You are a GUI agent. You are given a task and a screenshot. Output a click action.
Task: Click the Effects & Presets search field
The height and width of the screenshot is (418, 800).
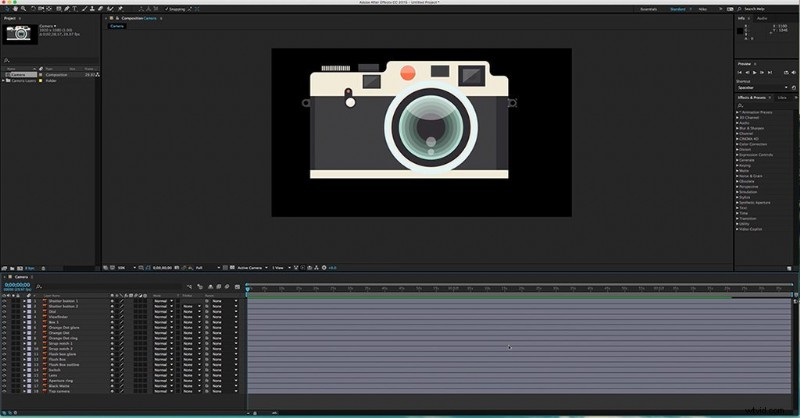coord(765,106)
